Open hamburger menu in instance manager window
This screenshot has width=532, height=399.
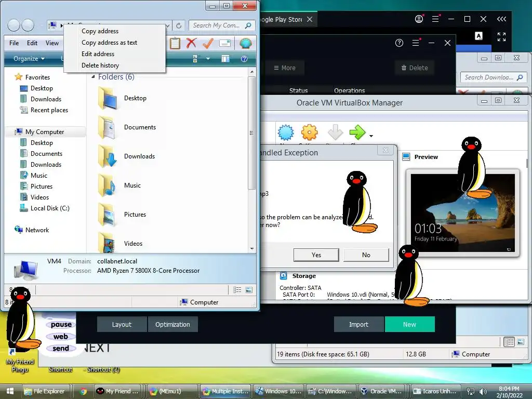(x=416, y=43)
